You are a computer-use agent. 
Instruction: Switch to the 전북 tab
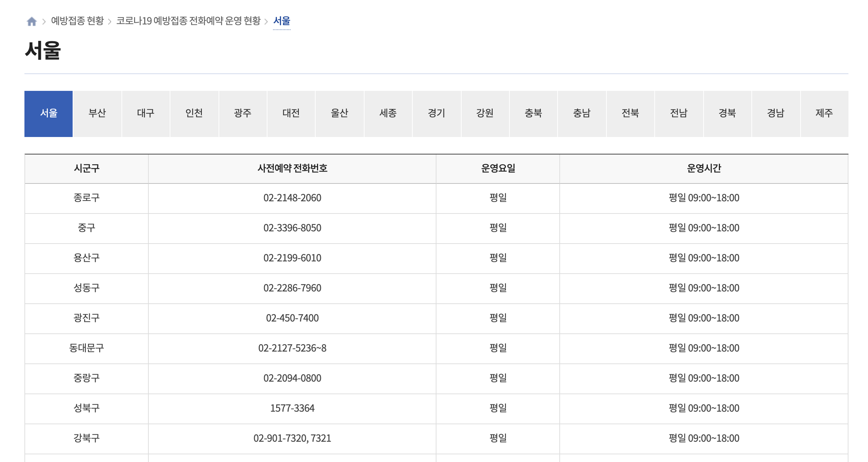click(630, 114)
